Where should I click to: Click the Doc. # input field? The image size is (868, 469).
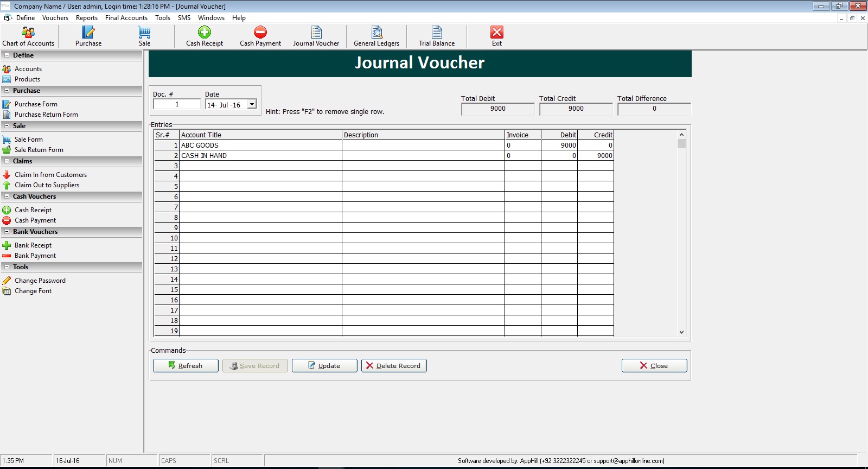pos(177,104)
